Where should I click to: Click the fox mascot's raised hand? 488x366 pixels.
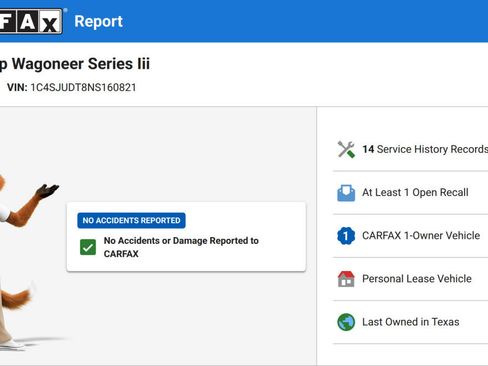(x=47, y=191)
